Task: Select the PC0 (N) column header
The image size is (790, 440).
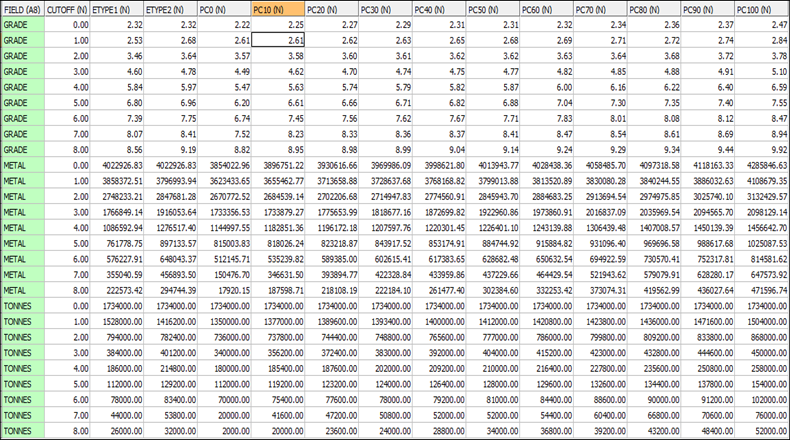Action: [x=224, y=8]
